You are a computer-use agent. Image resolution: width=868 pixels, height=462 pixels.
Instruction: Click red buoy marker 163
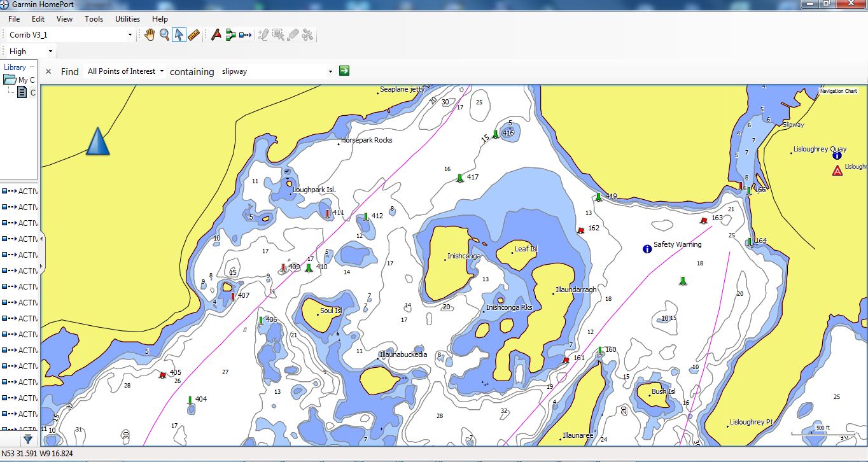pos(703,220)
